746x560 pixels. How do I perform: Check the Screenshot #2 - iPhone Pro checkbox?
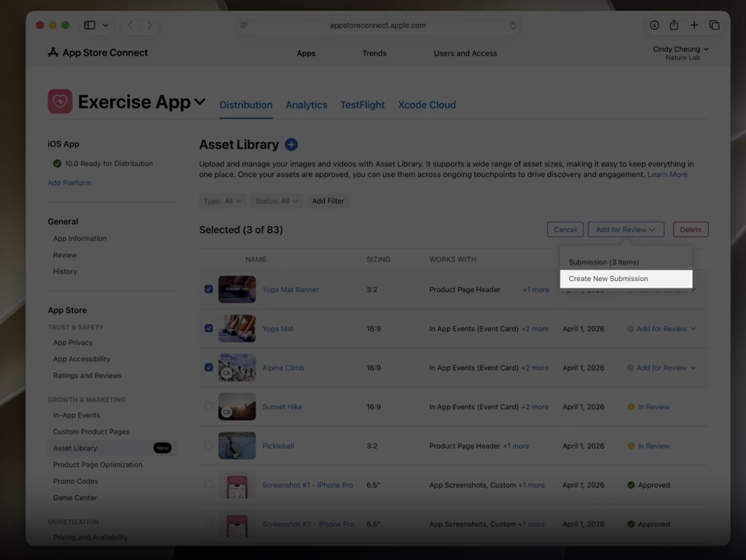pos(208,524)
